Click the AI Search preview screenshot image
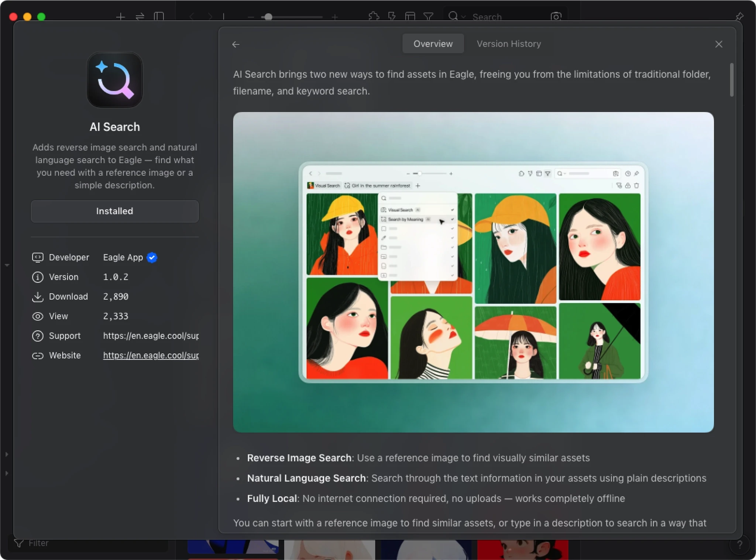Viewport: 756px width, 560px height. pos(473,272)
